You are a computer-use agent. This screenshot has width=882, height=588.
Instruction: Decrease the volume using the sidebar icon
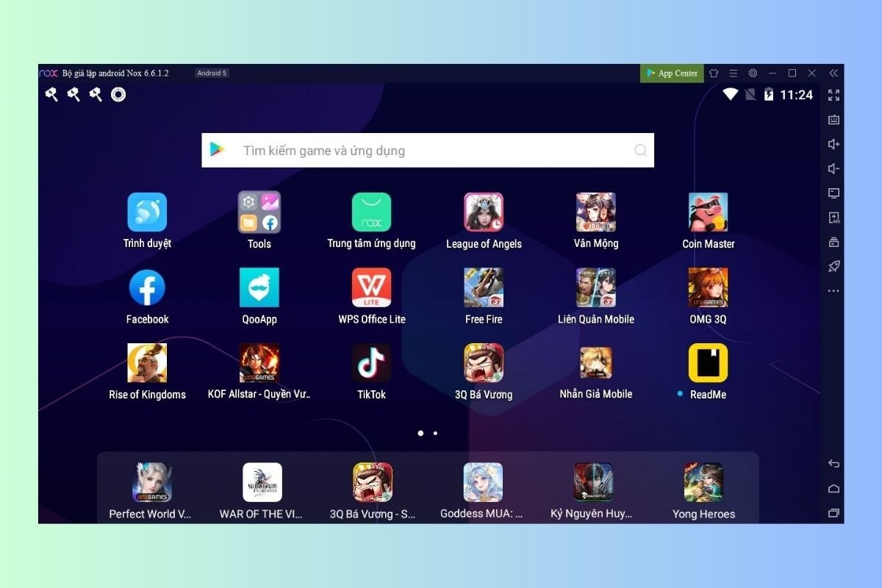pyautogui.click(x=833, y=168)
